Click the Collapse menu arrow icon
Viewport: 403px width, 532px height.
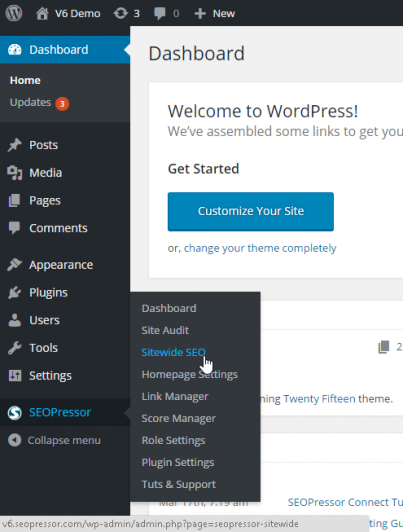(15, 440)
